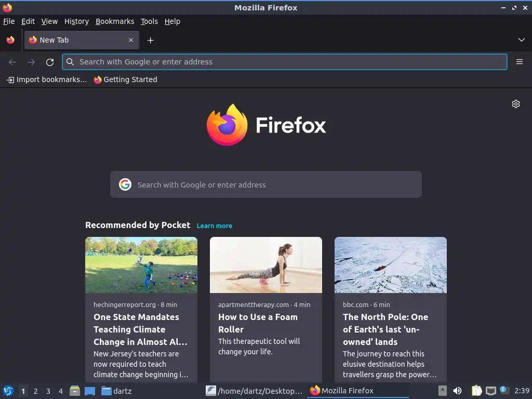Select the New Tab tab
This screenshot has height=399, width=532.
pyautogui.click(x=82, y=40)
